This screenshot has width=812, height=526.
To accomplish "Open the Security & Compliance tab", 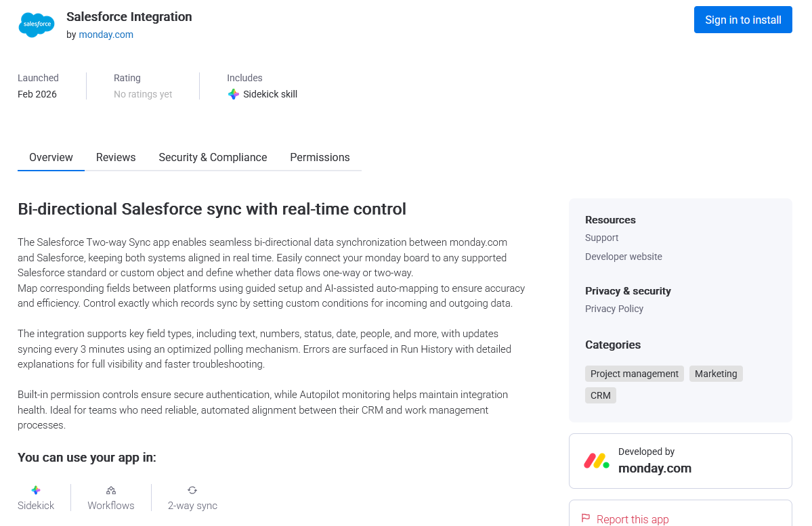I will (213, 157).
